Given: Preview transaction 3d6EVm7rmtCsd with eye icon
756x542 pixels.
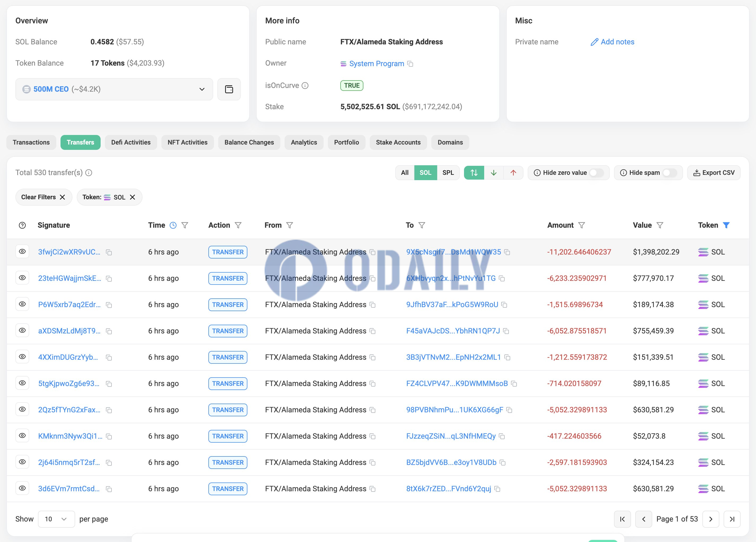Looking at the screenshot, I should coord(22,488).
